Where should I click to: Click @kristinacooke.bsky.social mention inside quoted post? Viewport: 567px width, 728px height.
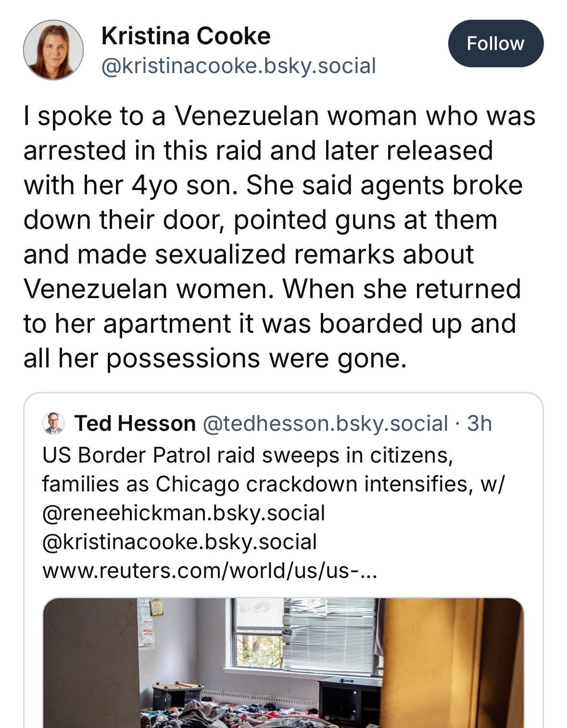[179, 541]
